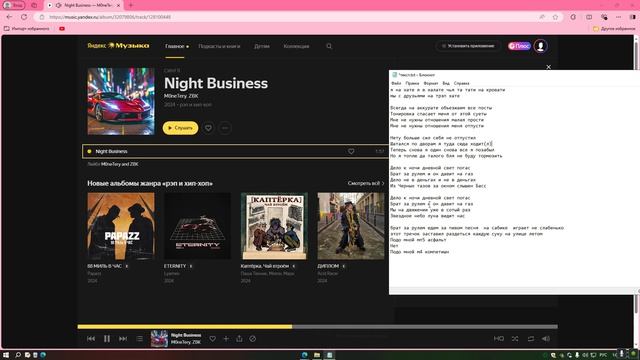Click the dislike icon in player bar
The width and height of the screenshot is (640, 360).
click(253, 339)
